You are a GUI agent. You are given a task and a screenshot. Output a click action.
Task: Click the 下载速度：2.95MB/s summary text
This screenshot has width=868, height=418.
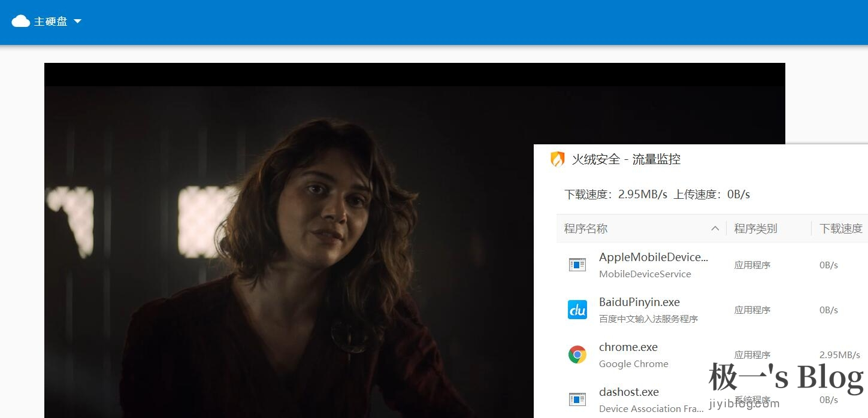pyautogui.click(x=615, y=195)
